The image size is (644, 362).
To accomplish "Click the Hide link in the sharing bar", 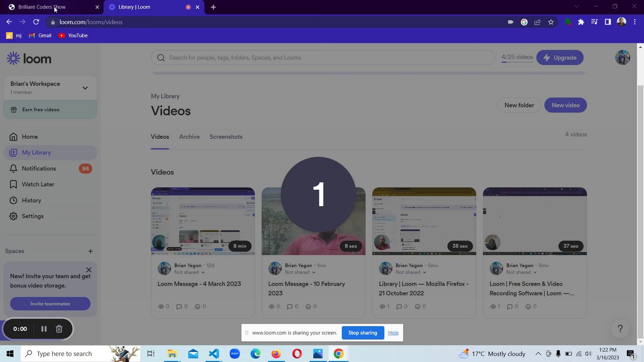I will (x=393, y=333).
